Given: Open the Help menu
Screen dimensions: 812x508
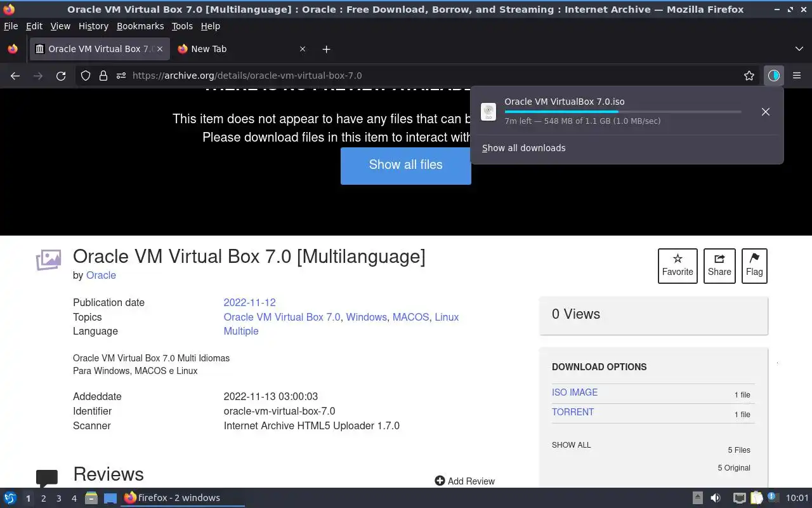Looking at the screenshot, I should (210, 26).
